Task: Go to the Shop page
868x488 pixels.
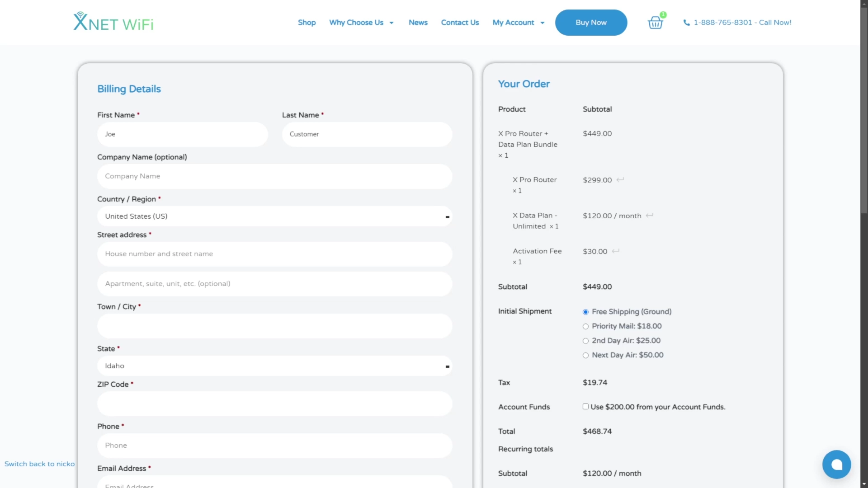Action: pos(307,23)
